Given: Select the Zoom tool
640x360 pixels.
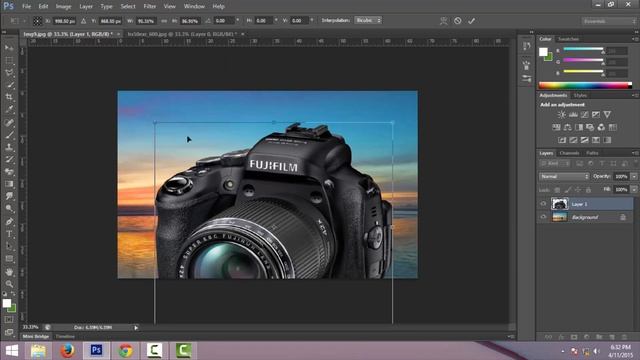Looking at the screenshot, I should pos(9,284).
